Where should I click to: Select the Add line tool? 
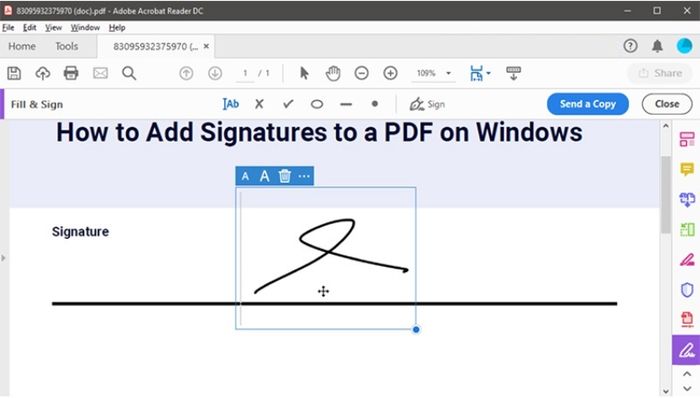[346, 104]
